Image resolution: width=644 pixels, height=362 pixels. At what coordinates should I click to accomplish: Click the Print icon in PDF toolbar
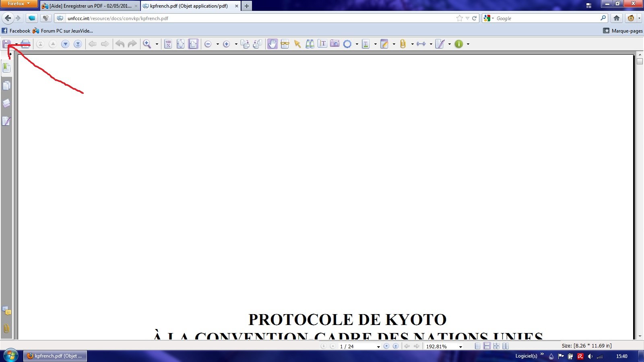tap(25, 44)
